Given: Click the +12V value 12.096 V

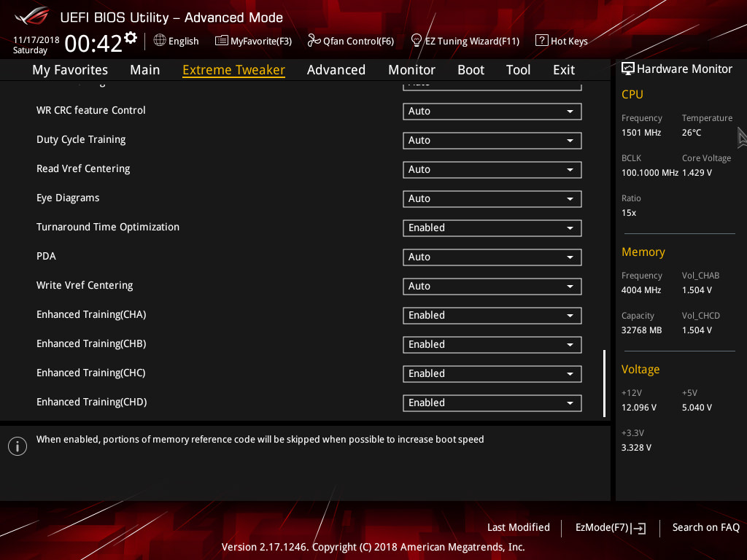Looking at the screenshot, I should tap(639, 408).
